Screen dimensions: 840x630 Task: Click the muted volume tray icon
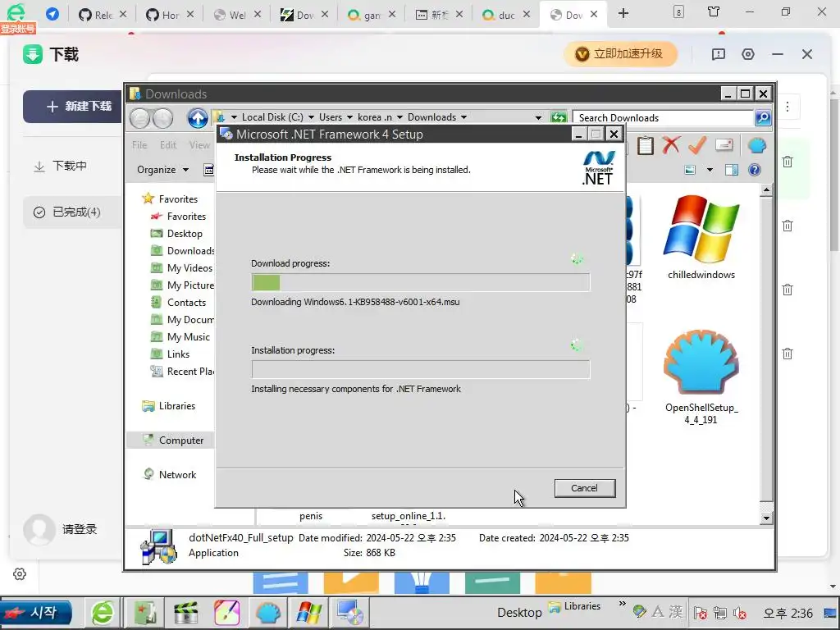[741, 613]
